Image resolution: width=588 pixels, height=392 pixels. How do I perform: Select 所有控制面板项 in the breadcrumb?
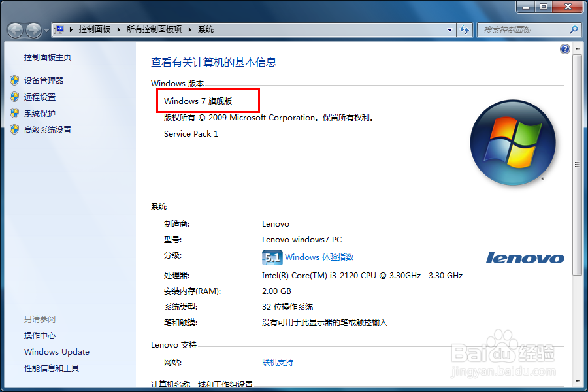pos(154,29)
